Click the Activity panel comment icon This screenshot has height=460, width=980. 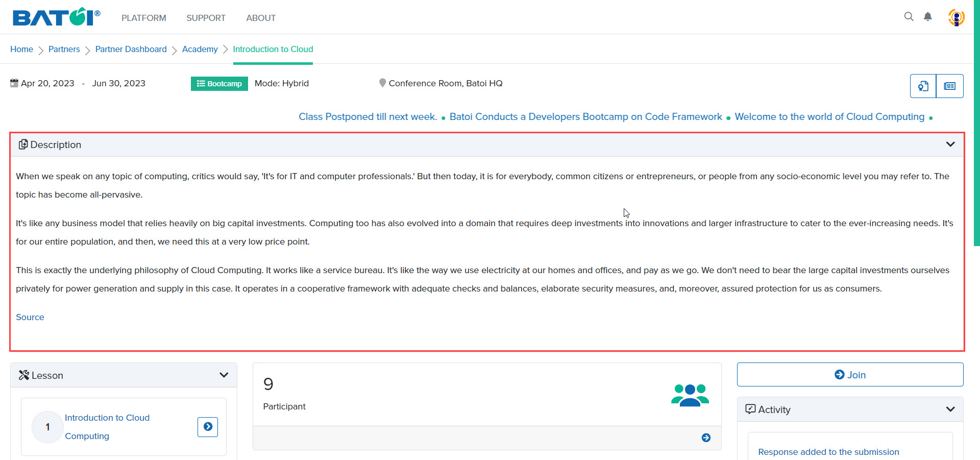750,409
